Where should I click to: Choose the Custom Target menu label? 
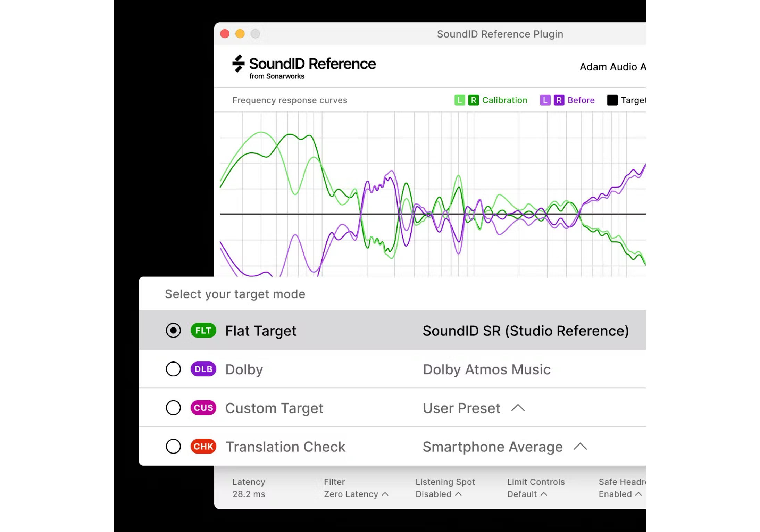(274, 408)
